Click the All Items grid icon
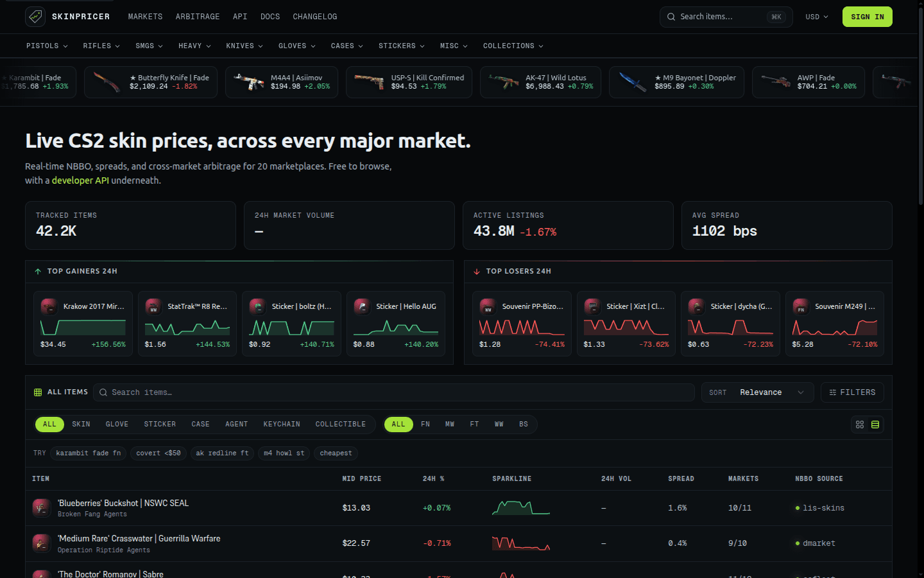 pyautogui.click(x=38, y=392)
